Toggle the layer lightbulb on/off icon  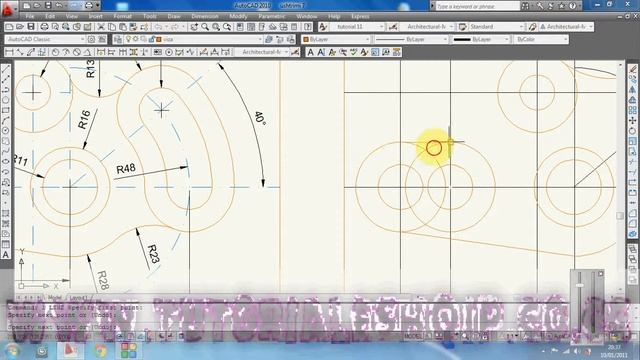pos(129,39)
